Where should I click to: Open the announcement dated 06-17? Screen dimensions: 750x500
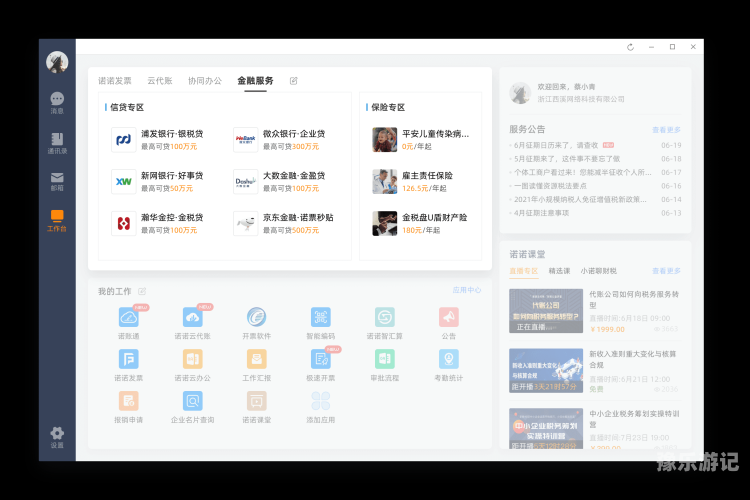coord(595,172)
